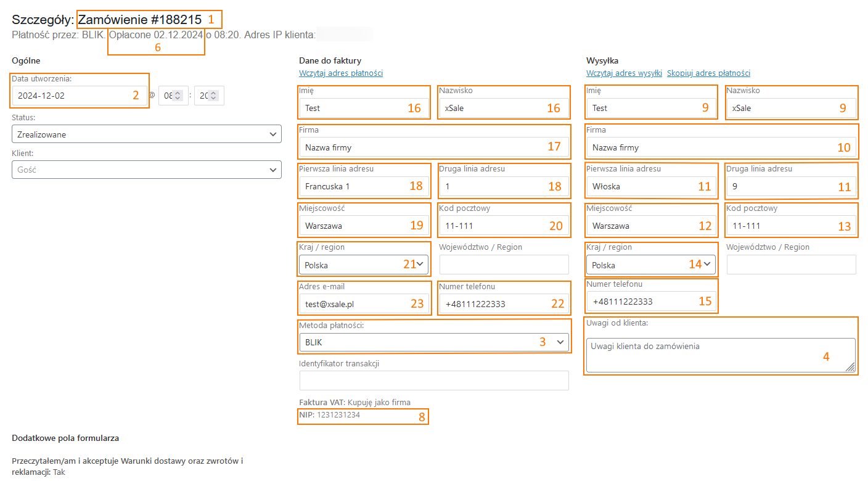868x481 pixels.
Task: Click the Wczytaj adres wysyłki link
Action: tap(624, 73)
